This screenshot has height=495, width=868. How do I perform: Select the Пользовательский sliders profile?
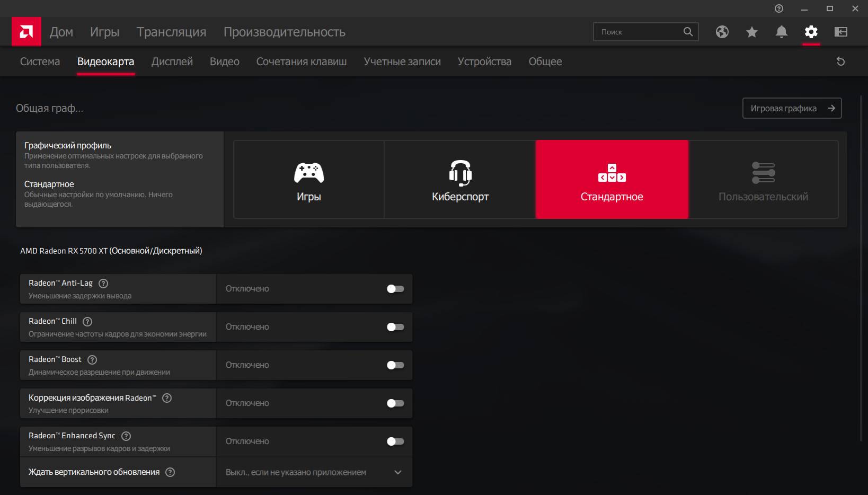(764, 179)
